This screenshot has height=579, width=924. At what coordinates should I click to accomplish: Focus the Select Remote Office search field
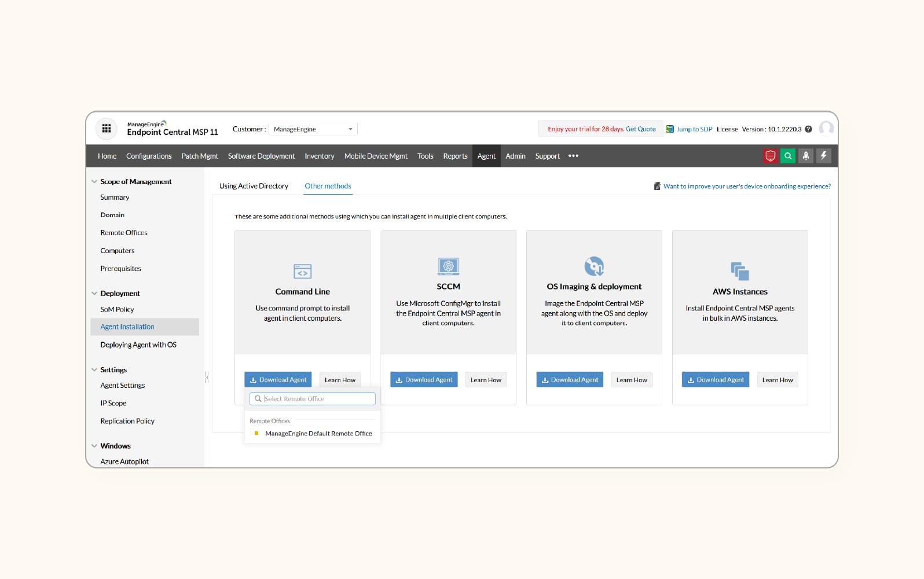313,399
